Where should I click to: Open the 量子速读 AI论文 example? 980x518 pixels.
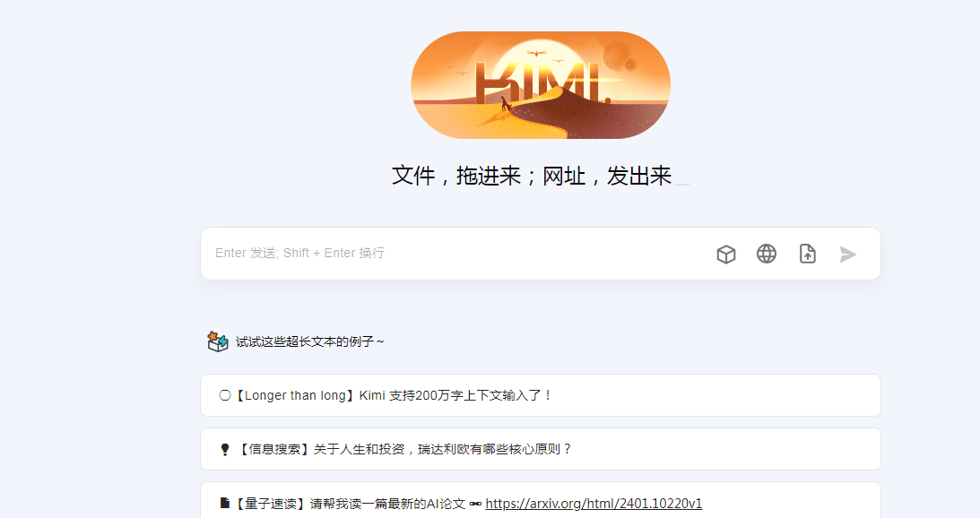point(540,500)
